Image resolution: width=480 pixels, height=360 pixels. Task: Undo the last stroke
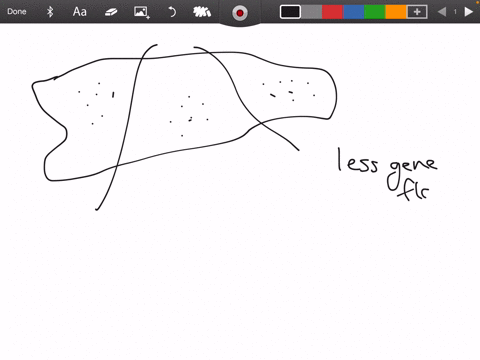172,12
